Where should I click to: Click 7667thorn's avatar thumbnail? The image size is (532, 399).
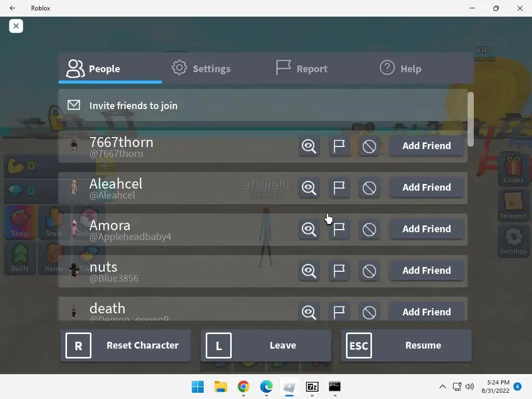click(x=74, y=145)
